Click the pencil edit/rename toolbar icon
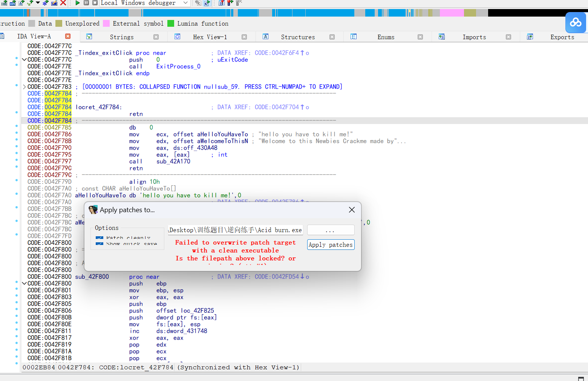Viewport: 588px width, 381px height. (54, 3)
